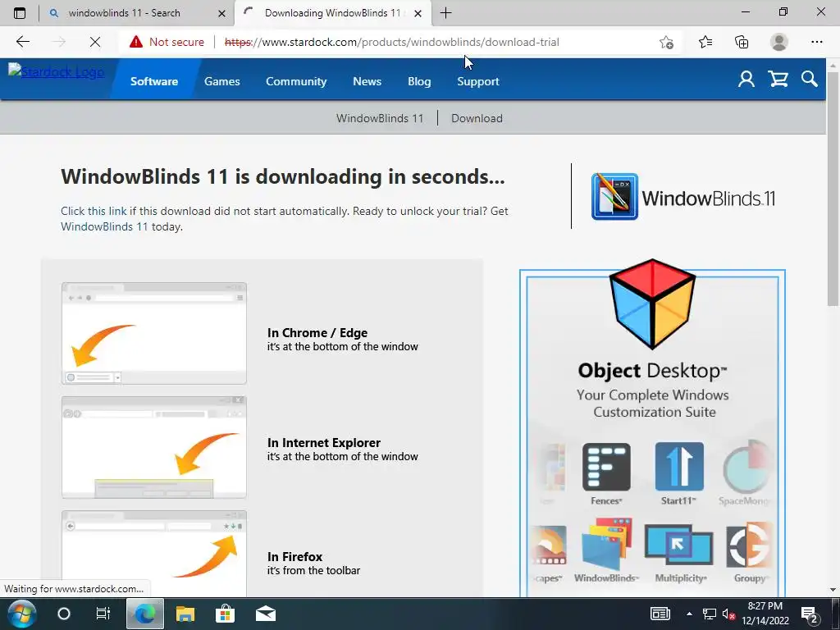Click the Not secure warning icon
The image size is (840, 630).
136,42
